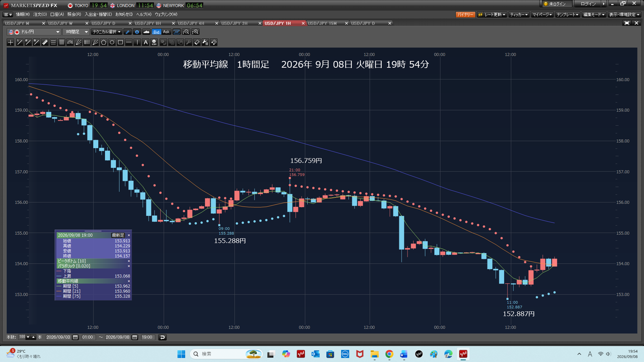Open the ドル/円 currency pair dropdown
This screenshot has width=644, height=362.
[x=34, y=32]
